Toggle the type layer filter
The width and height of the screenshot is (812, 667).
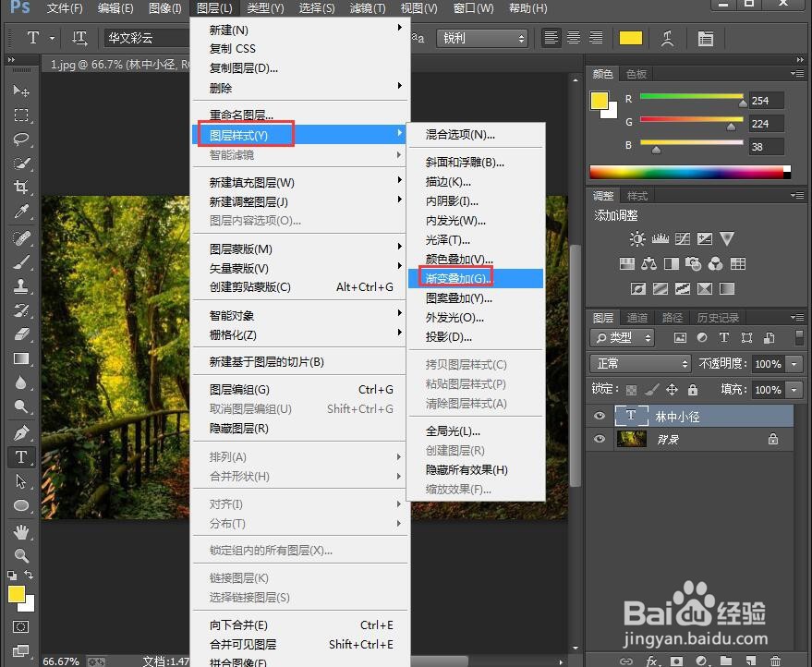tap(724, 337)
